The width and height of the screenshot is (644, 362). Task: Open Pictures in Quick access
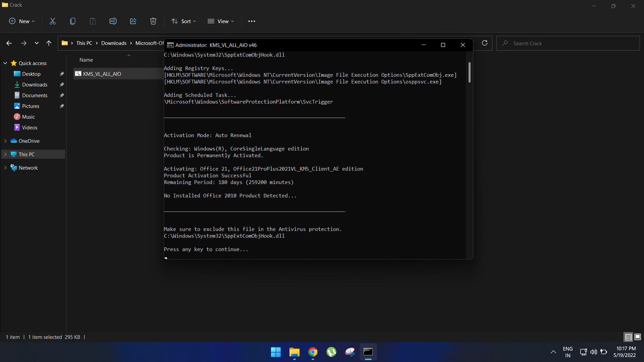[31, 106]
